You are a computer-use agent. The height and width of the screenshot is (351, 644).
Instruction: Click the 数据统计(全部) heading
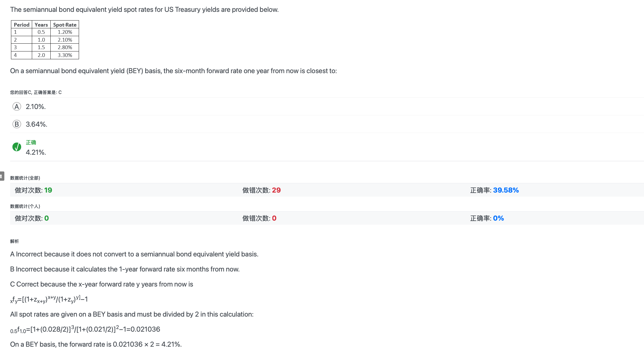pos(25,178)
